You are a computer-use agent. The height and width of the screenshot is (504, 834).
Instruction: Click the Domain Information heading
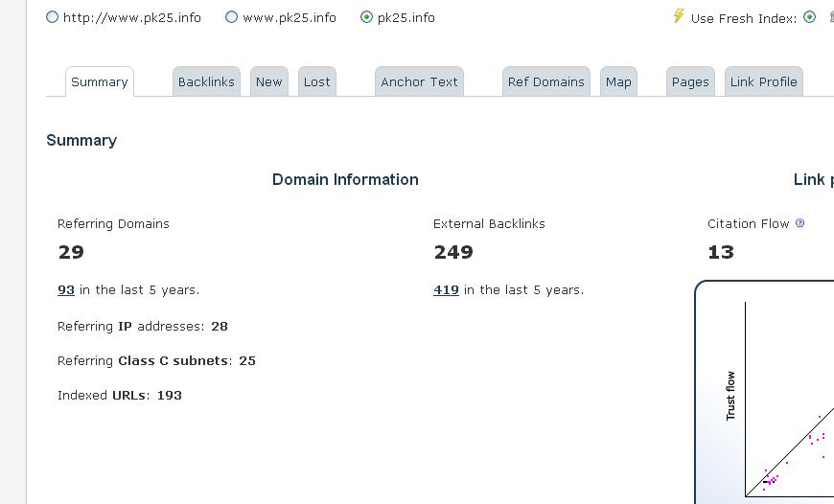(x=345, y=180)
